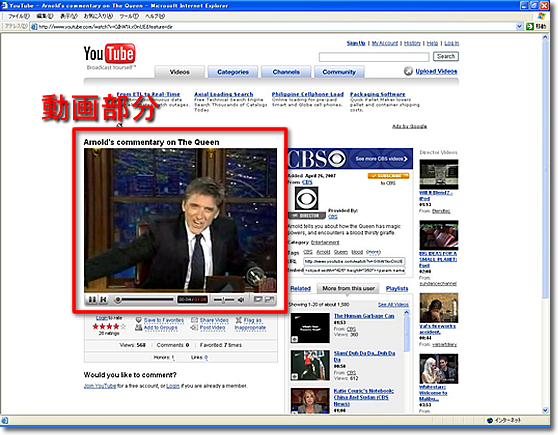Click the Share Video link
558x435 pixels.
coord(214,320)
